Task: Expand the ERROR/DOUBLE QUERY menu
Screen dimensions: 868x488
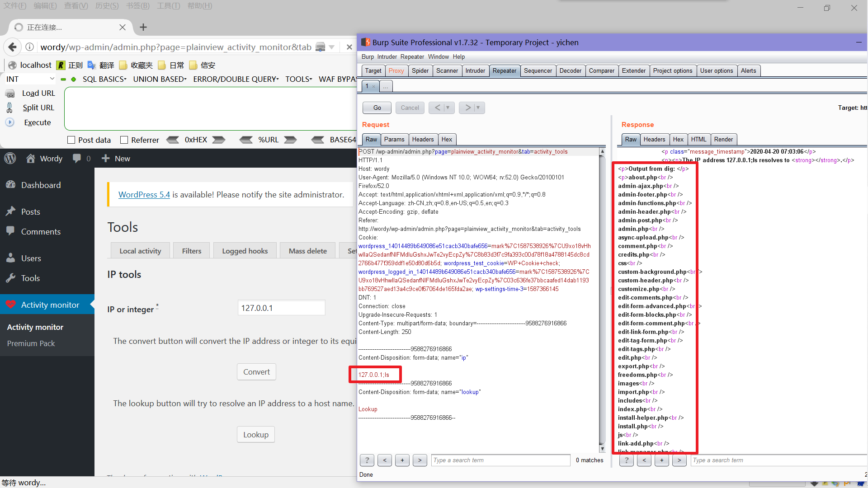Action: pyautogui.click(x=236, y=79)
